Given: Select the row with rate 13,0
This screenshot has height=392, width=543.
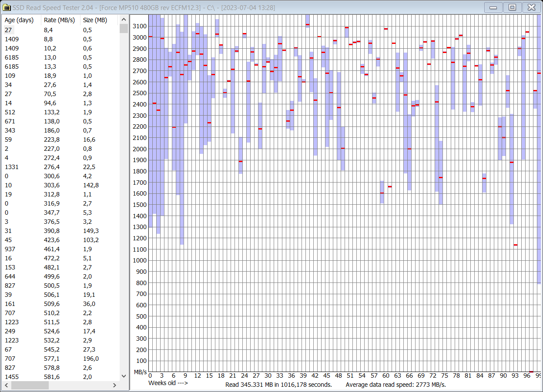Looking at the screenshot, I should tap(60, 57).
